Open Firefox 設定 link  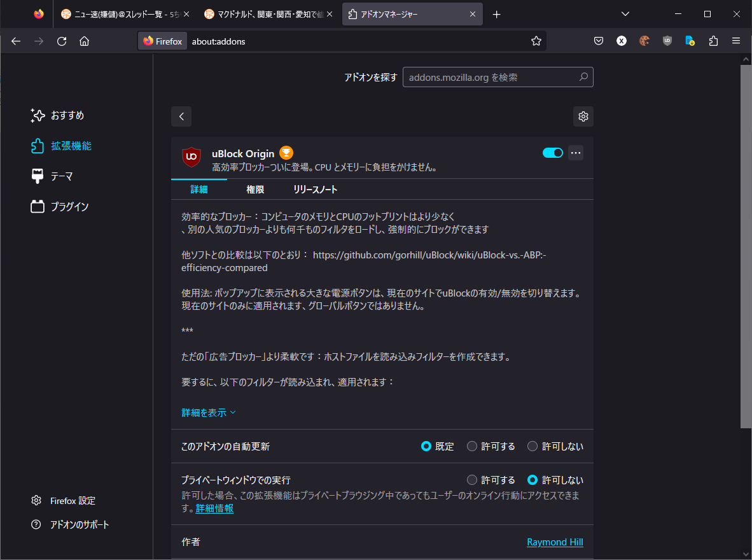coord(63,500)
